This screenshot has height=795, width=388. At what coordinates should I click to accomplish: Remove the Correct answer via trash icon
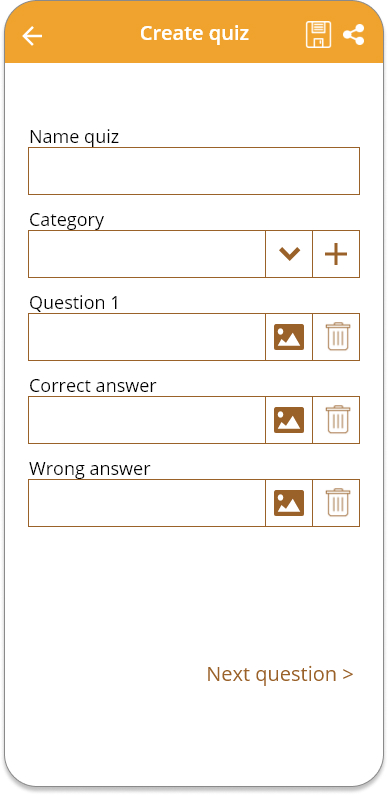336,420
